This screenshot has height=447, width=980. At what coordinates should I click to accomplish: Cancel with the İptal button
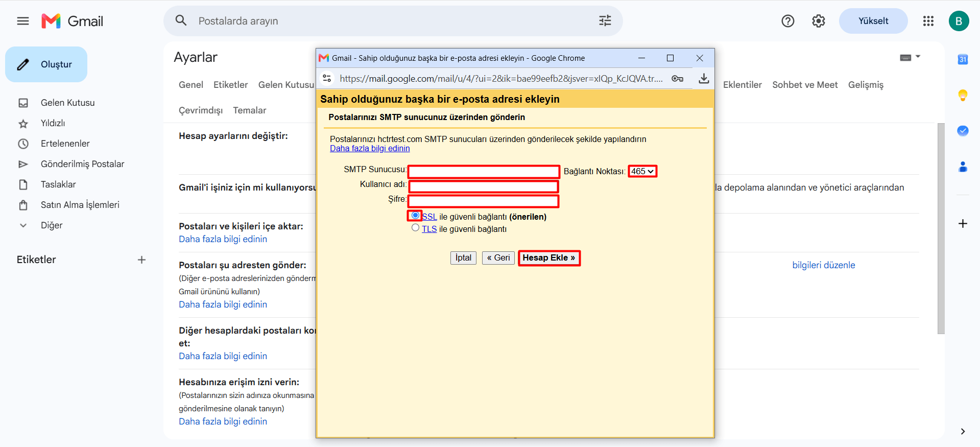click(463, 258)
